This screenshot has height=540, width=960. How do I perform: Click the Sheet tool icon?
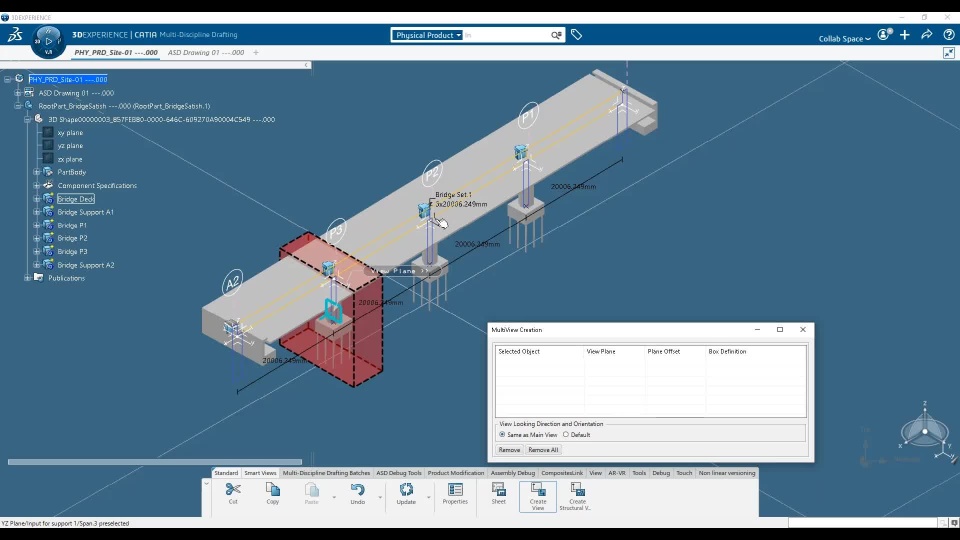(498, 489)
